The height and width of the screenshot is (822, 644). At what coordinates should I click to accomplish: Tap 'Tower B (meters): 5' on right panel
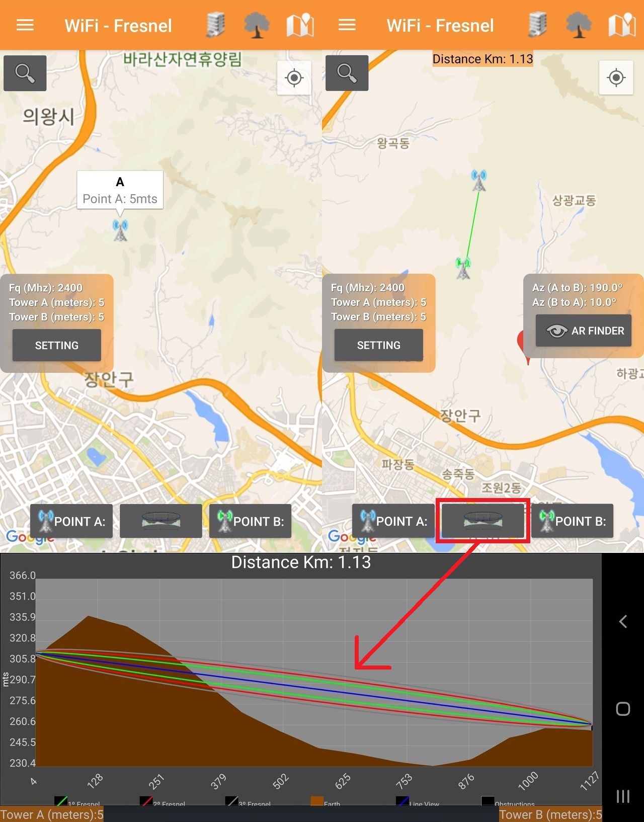pyautogui.click(x=379, y=317)
